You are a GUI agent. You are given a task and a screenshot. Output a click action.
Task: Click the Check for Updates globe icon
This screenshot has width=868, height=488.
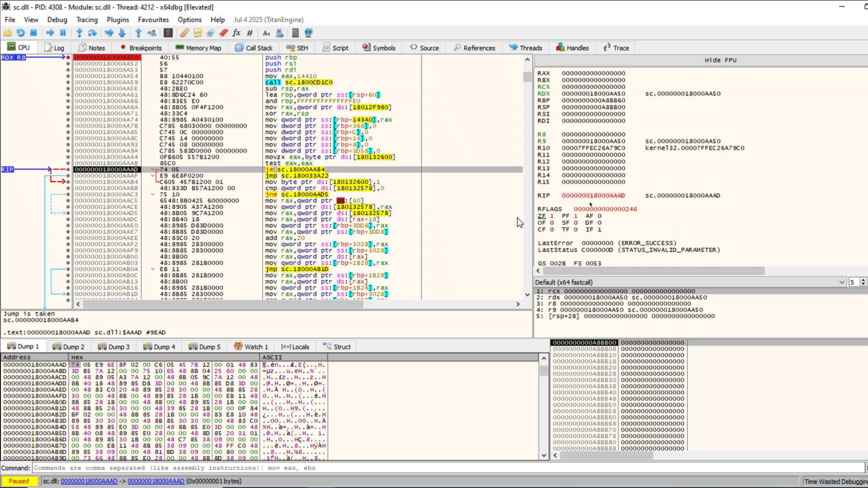pyautogui.click(x=309, y=33)
